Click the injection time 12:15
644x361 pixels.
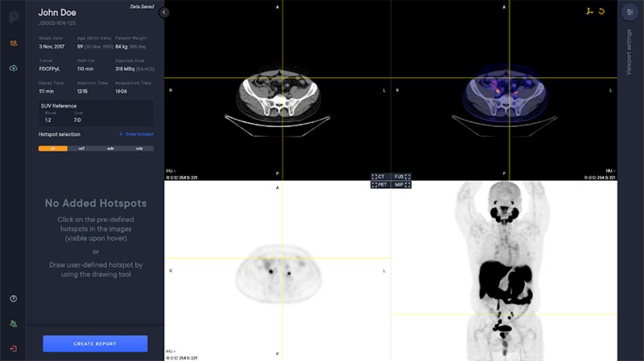82,91
